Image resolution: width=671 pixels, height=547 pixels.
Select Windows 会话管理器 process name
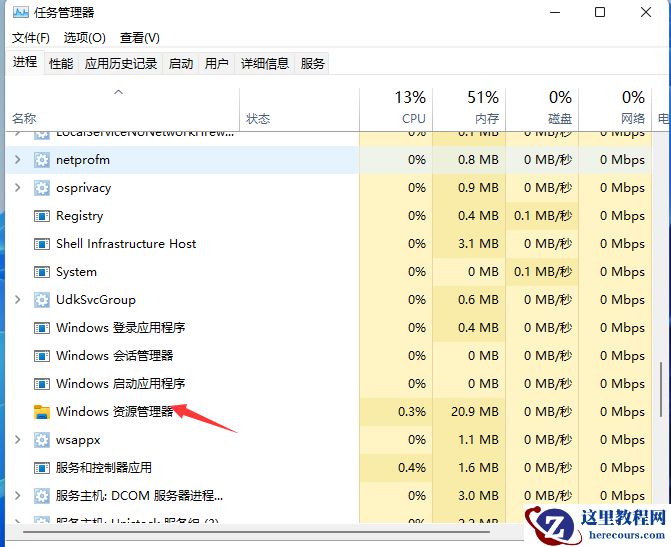click(115, 356)
